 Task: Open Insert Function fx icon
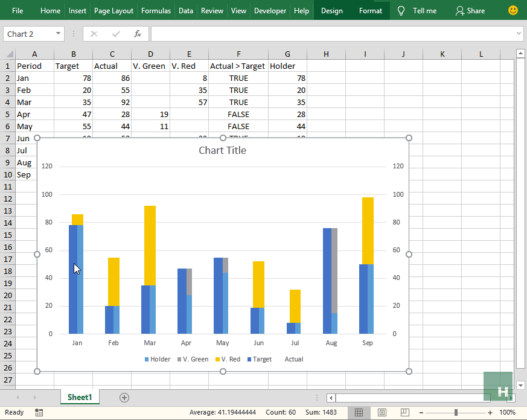[138, 34]
